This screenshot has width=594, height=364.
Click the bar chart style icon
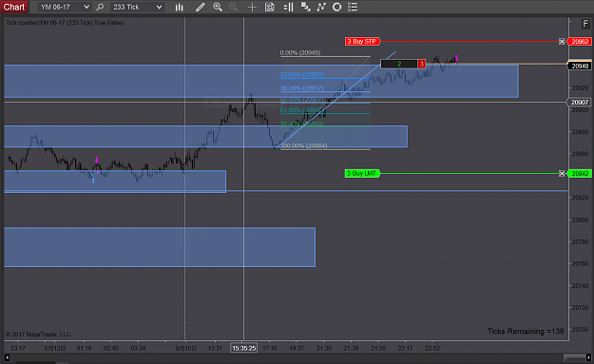[x=180, y=7]
